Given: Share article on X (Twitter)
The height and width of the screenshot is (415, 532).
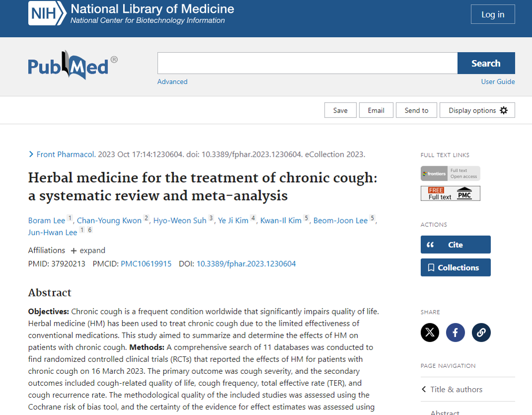Looking at the screenshot, I should click(x=430, y=333).
